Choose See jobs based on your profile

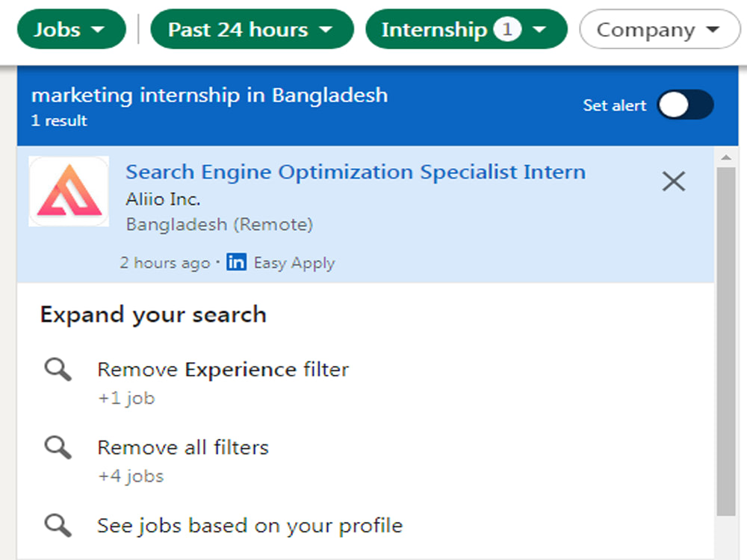coord(249,526)
